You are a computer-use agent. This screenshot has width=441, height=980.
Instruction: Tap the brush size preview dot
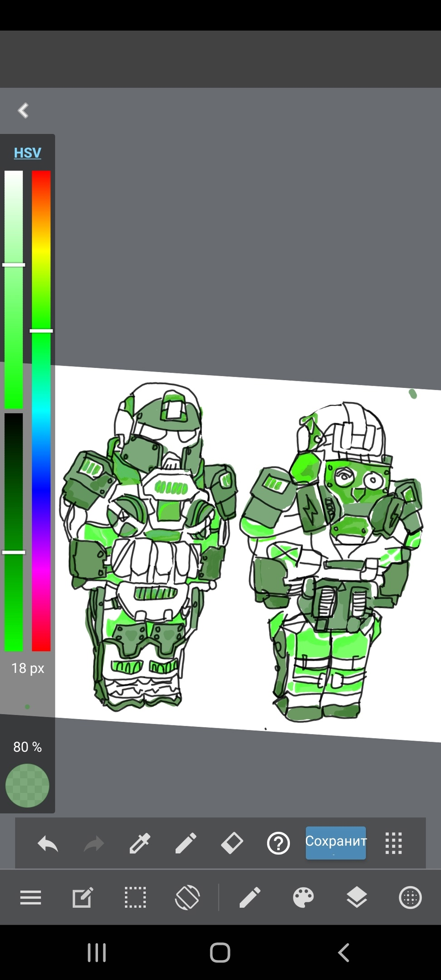27,707
